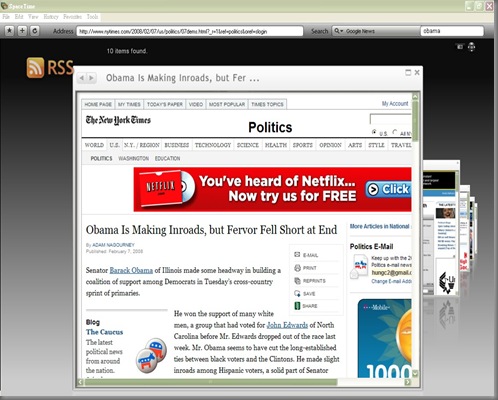Click the RSS feed icon

35,67
